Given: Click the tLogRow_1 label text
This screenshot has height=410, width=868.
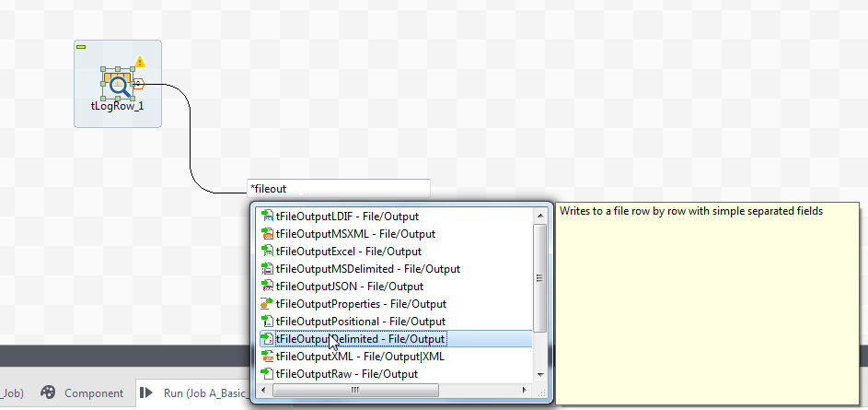Looking at the screenshot, I should tap(117, 106).
